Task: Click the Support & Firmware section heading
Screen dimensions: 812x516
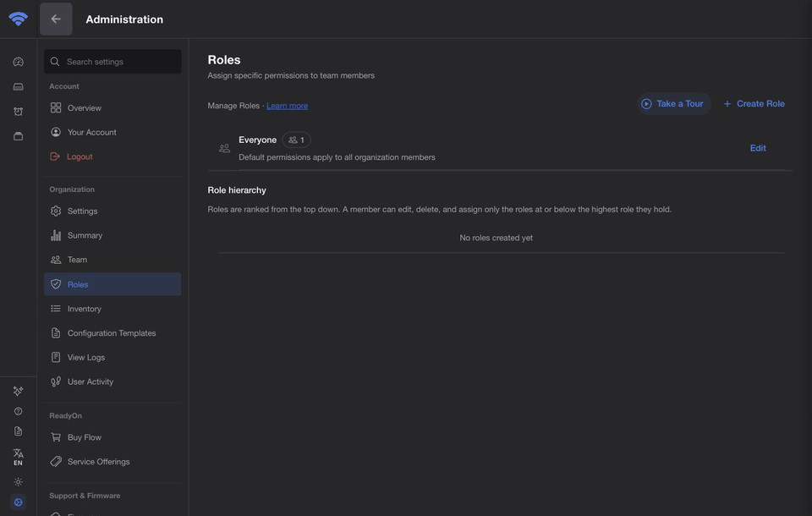Action: pyautogui.click(x=85, y=496)
